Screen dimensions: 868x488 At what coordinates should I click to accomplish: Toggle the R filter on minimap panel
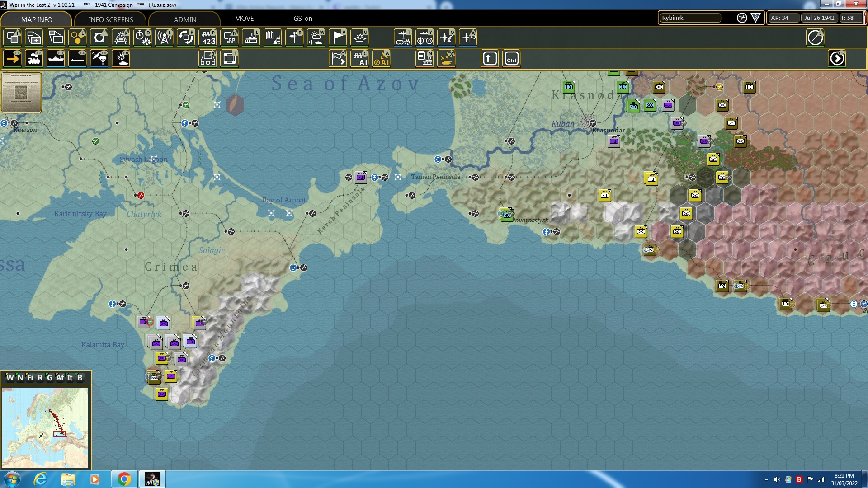pyautogui.click(x=40, y=378)
